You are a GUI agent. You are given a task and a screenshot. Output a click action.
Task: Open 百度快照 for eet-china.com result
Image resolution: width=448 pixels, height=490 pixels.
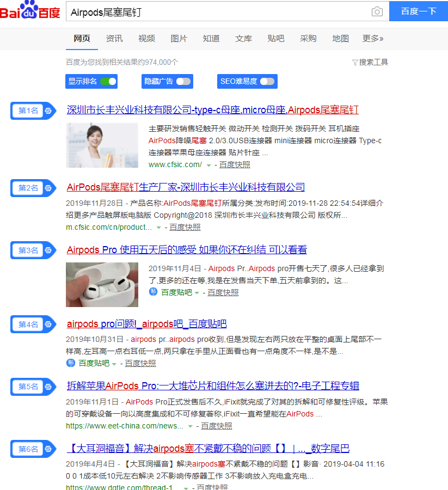[217, 426]
